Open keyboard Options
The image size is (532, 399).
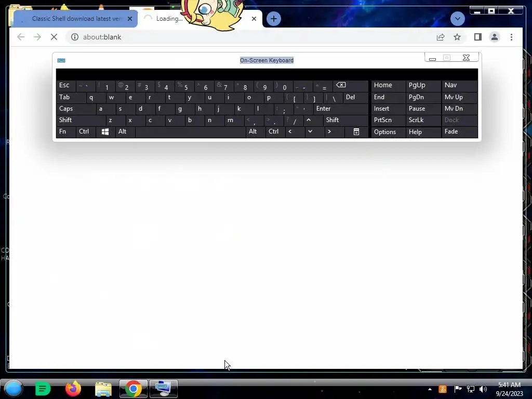coord(388,131)
